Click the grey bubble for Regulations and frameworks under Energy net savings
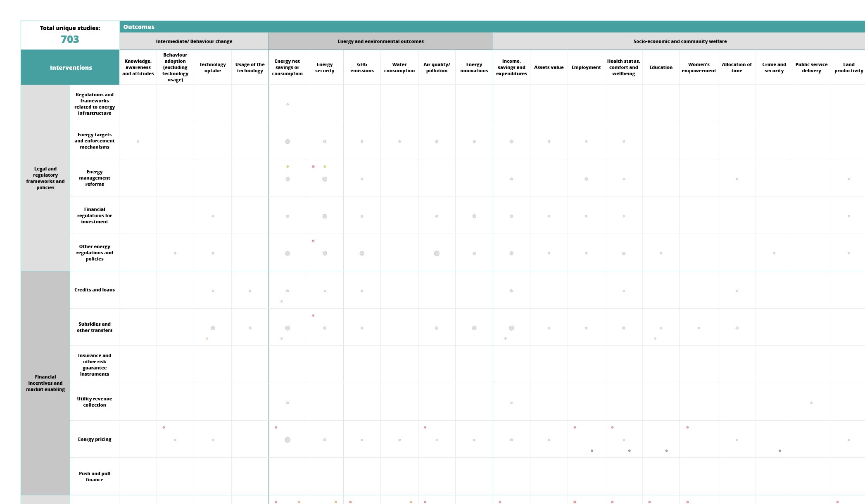The height and width of the screenshot is (504, 865). click(288, 104)
